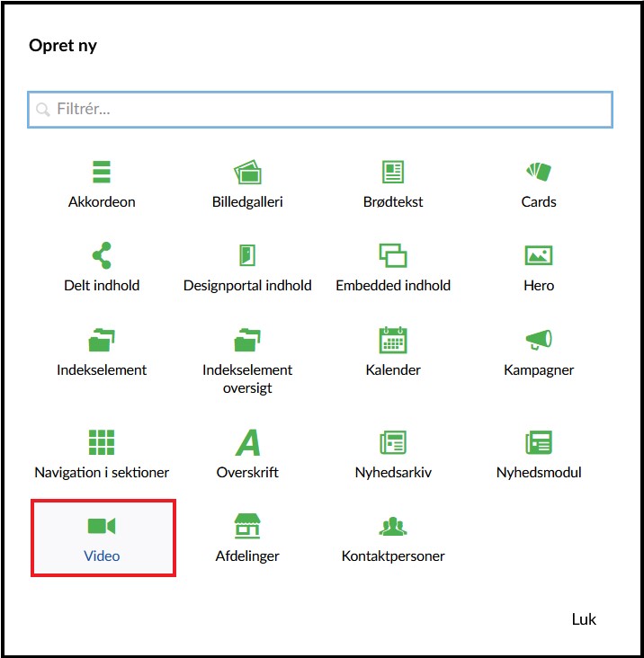Click the Billedgalleri label
Screen dimensions: 644x658
247,202
